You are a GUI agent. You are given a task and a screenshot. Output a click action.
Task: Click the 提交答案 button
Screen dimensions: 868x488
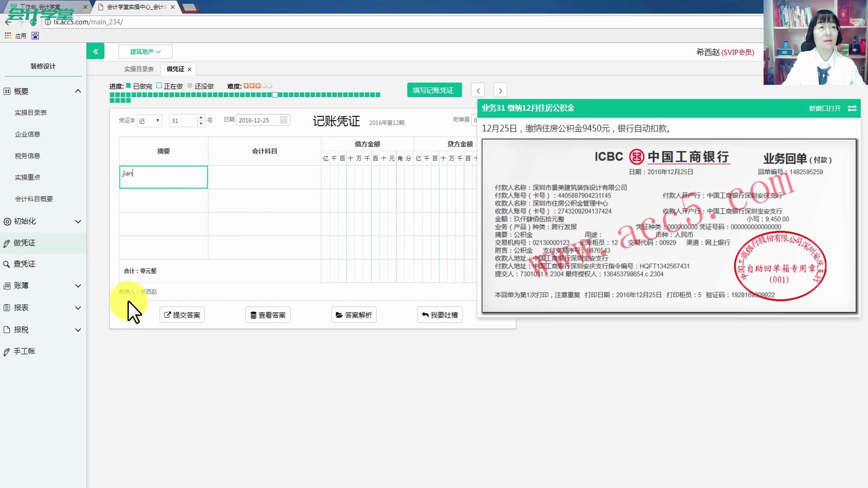click(182, 315)
